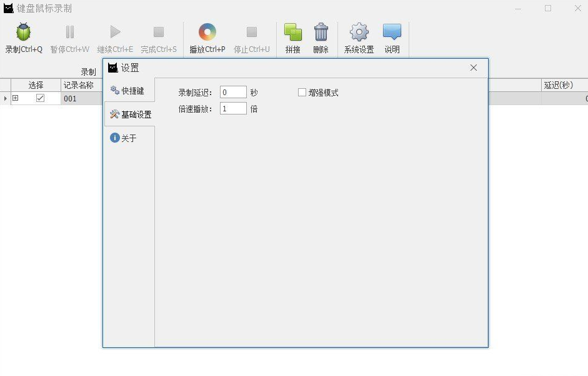The image size is (588, 376).
Task: Switch to the 快捷键 tab
Action: (x=129, y=91)
